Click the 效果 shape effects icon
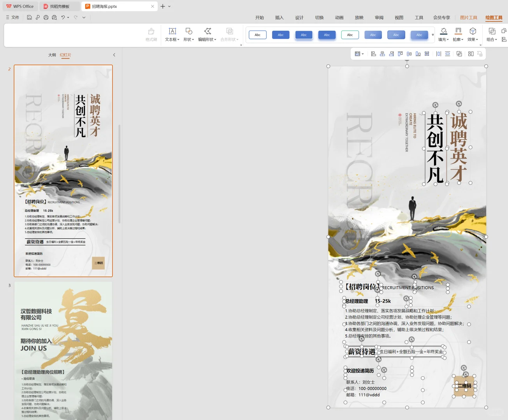Screen dimensions: 508x420 click(x=473, y=31)
